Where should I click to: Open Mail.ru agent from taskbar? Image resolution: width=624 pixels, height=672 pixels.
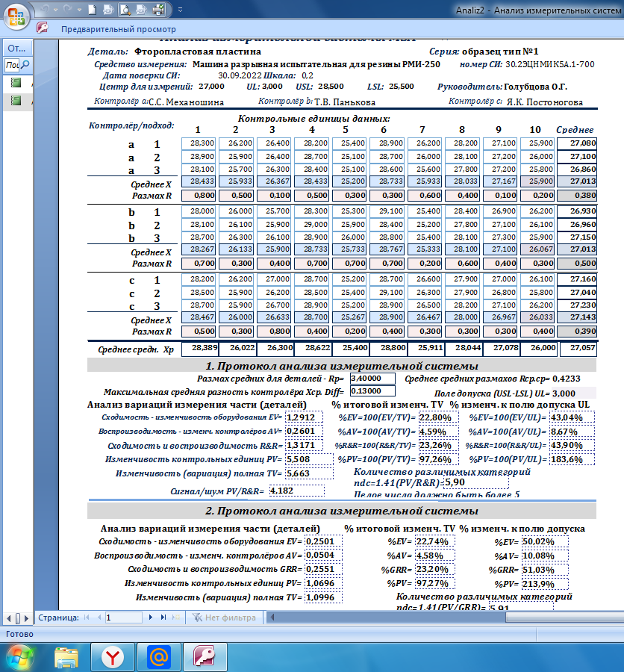click(158, 657)
